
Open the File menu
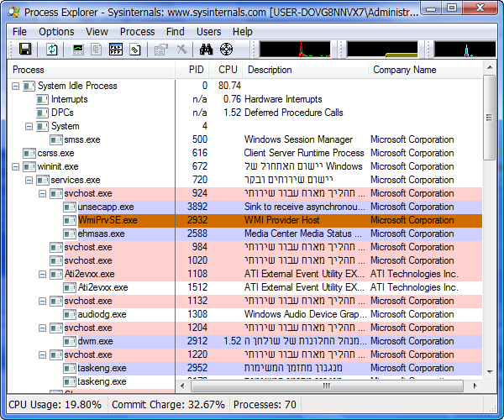tap(19, 32)
